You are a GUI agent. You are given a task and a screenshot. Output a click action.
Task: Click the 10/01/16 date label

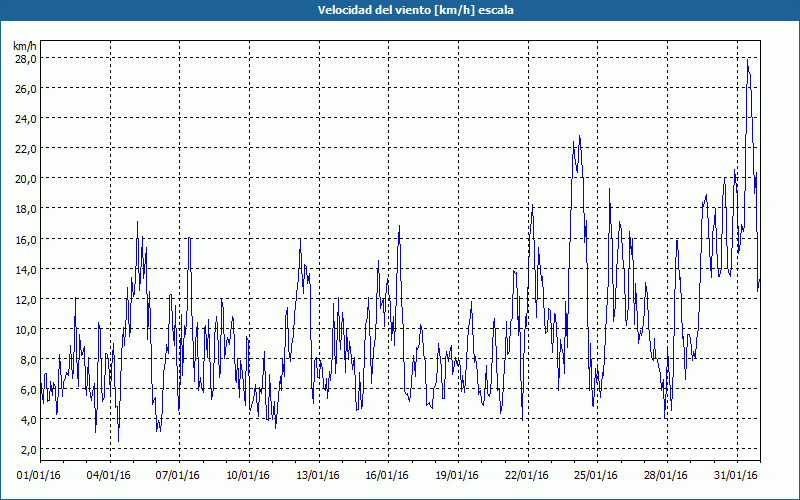tap(248, 476)
